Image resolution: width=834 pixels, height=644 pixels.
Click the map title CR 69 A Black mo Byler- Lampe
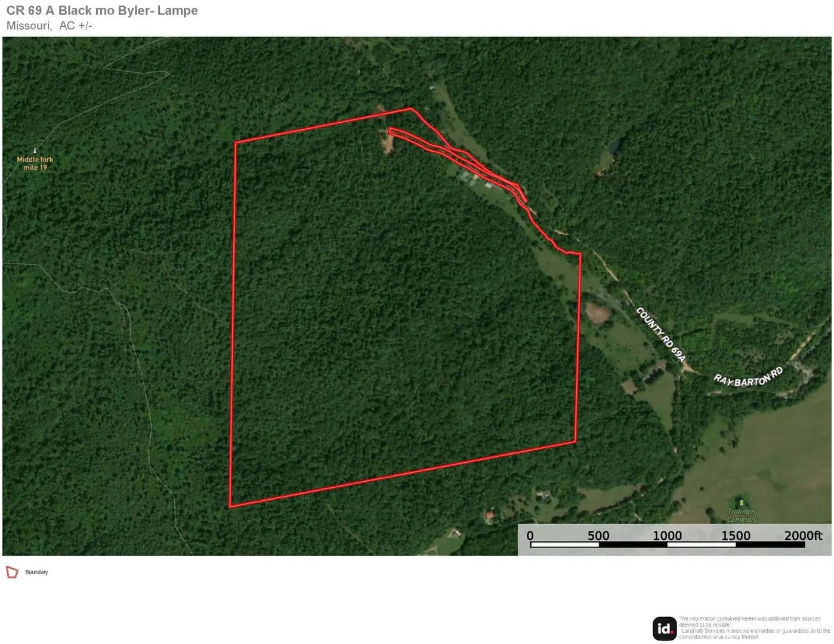(x=102, y=11)
